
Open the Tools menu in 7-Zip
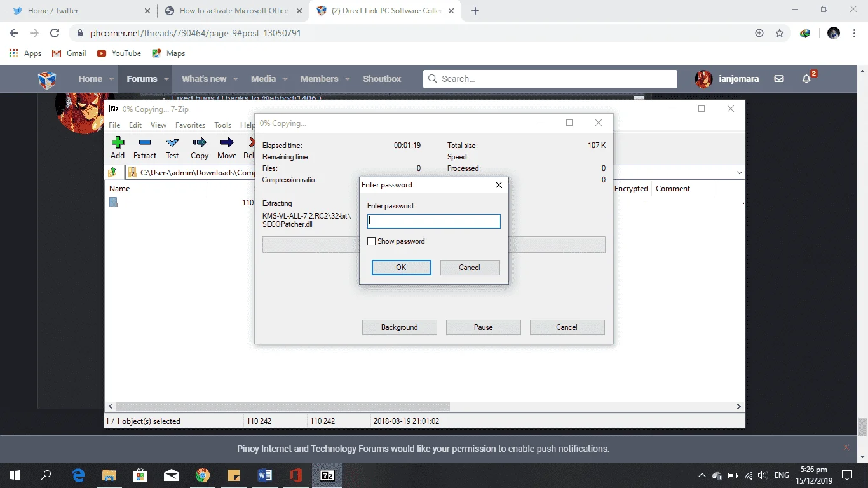tap(222, 125)
